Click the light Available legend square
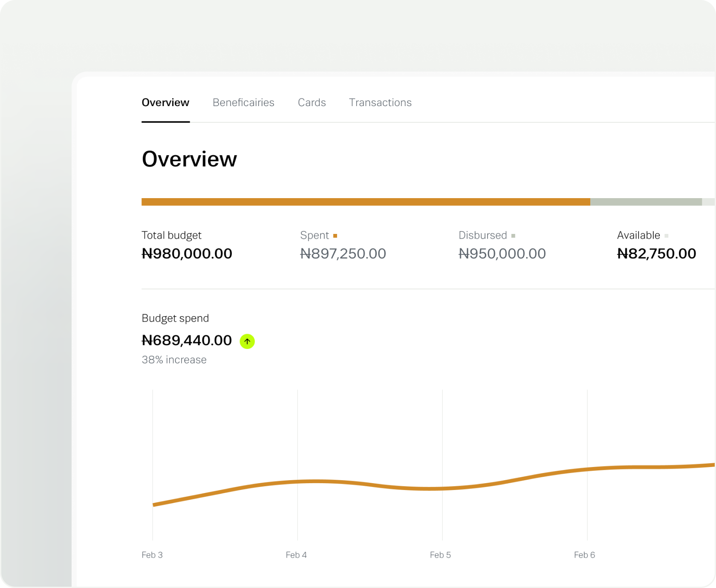This screenshot has height=588, width=716. [x=666, y=236]
